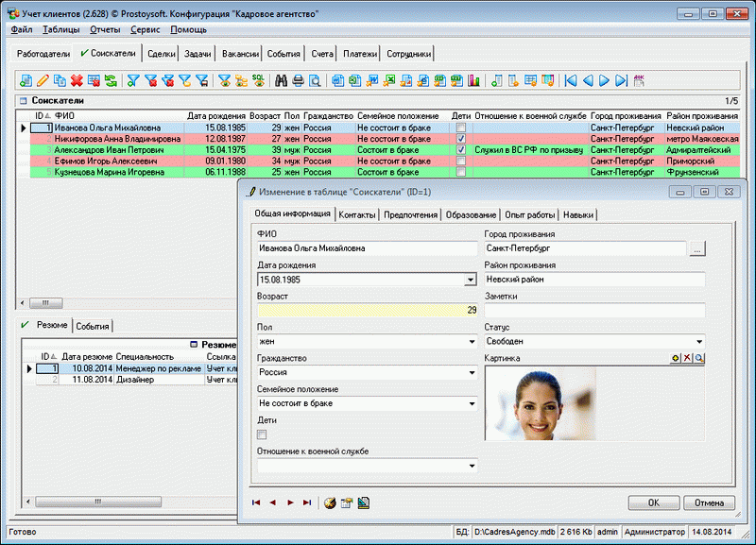Toggle Дети checkbox in Ефимов row
This screenshot has width=756, height=545.
[x=460, y=162]
